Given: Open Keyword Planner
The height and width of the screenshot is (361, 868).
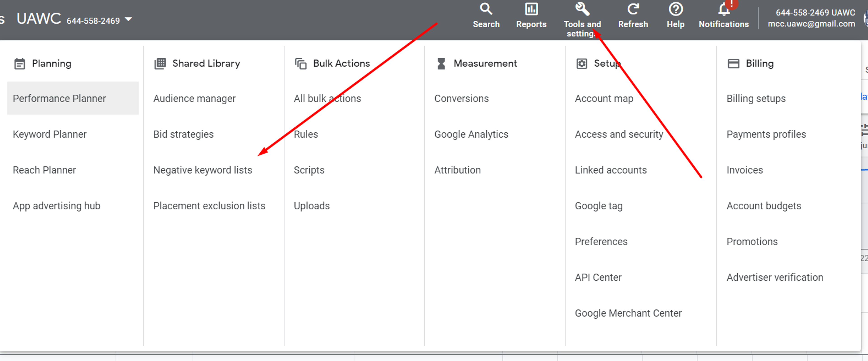Looking at the screenshot, I should pyautogui.click(x=50, y=134).
